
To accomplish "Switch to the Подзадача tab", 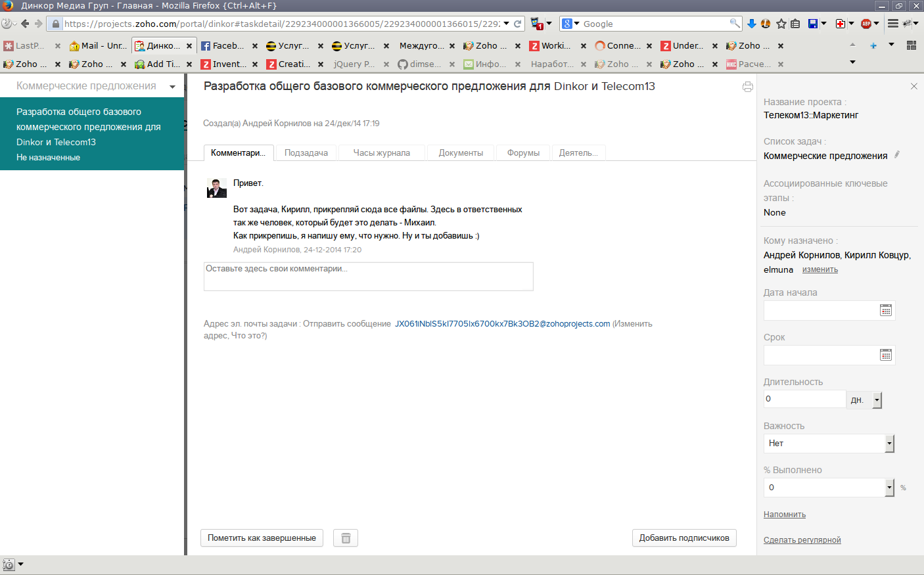I will pyautogui.click(x=306, y=152).
